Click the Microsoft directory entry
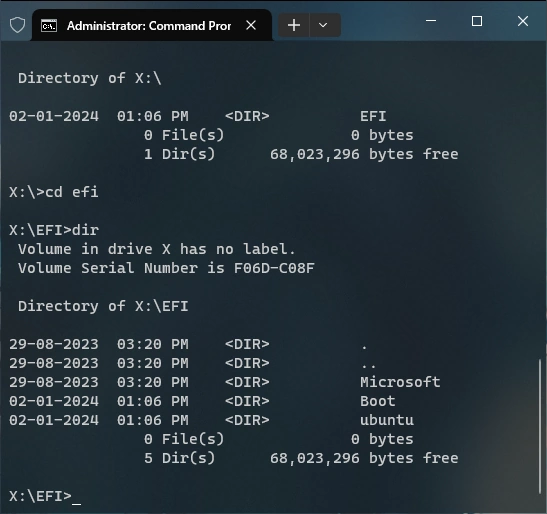 (400, 382)
